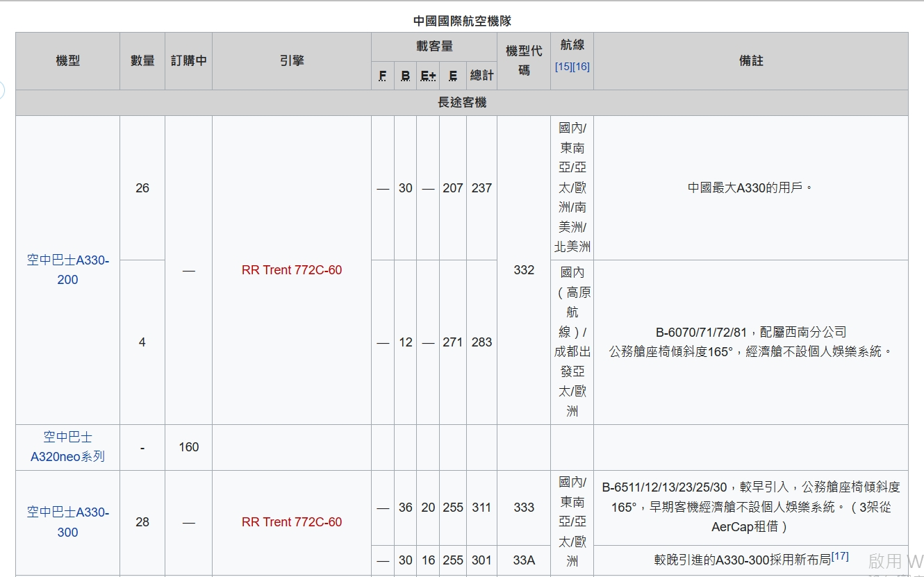The height and width of the screenshot is (577, 924).
Task: Click the economy seat count 271
Action: 453,342
